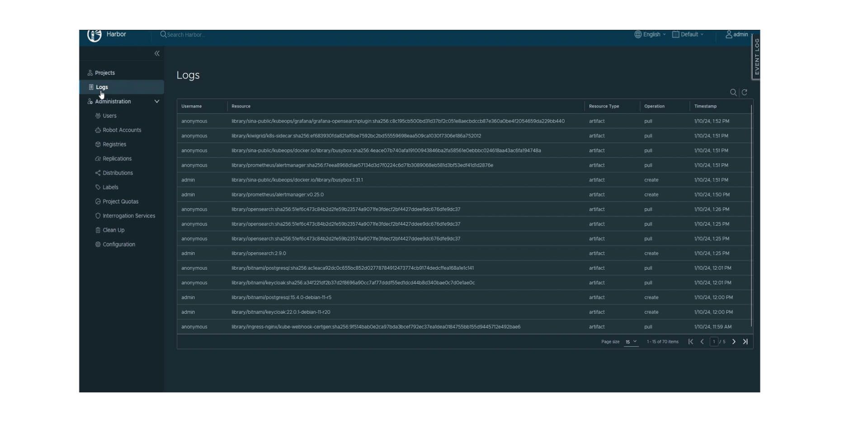Viewport: 868px width, 428px height.
Task: Jump to the first page of logs
Action: pos(690,342)
